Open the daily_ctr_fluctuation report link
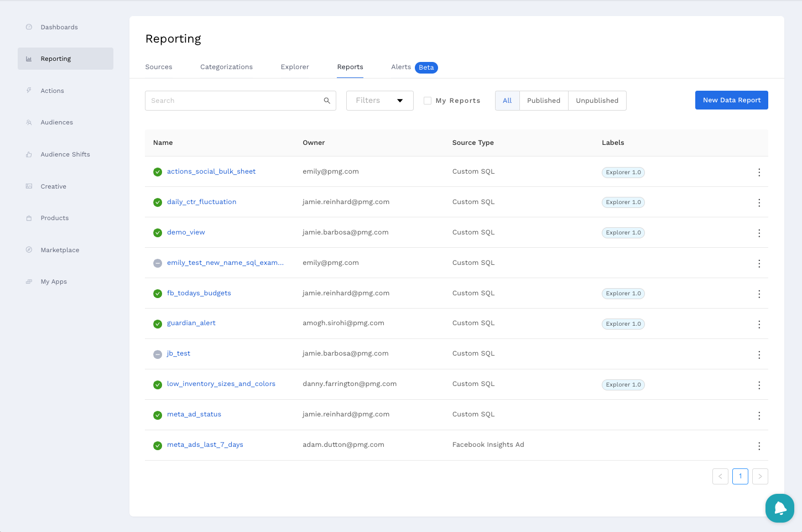The image size is (802, 532). [x=201, y=202]
